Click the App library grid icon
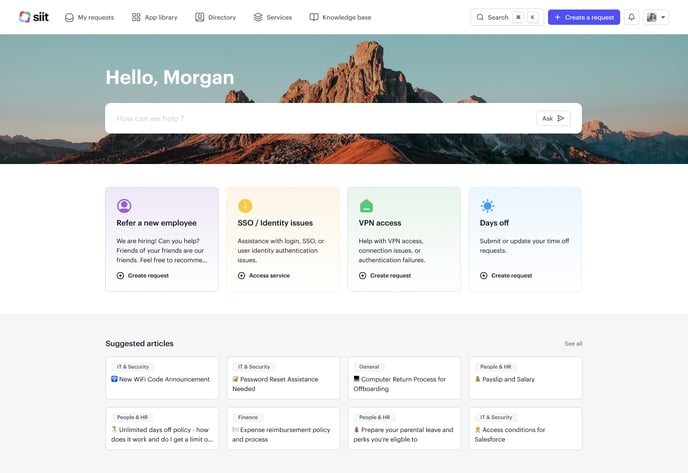This screenshot has width=688, height=473. click(136, 17)
